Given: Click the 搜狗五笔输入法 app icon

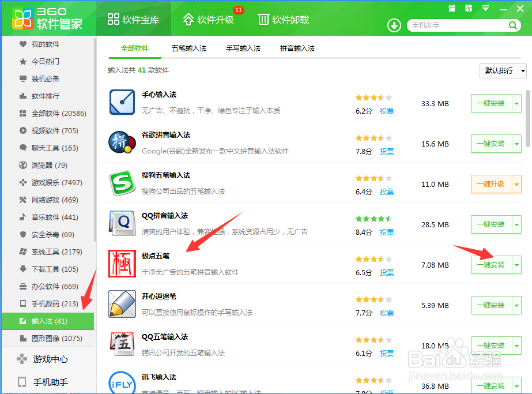Looking at the screenshot, I should (122, 183).
